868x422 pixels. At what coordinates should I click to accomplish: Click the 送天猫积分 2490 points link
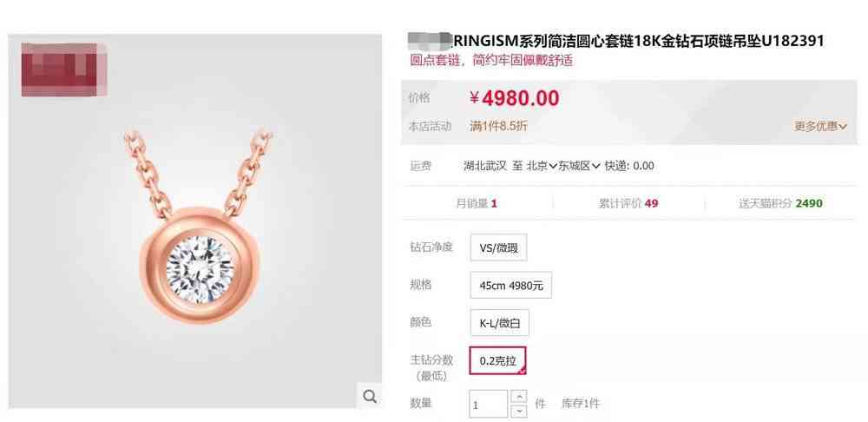[780, 203]
